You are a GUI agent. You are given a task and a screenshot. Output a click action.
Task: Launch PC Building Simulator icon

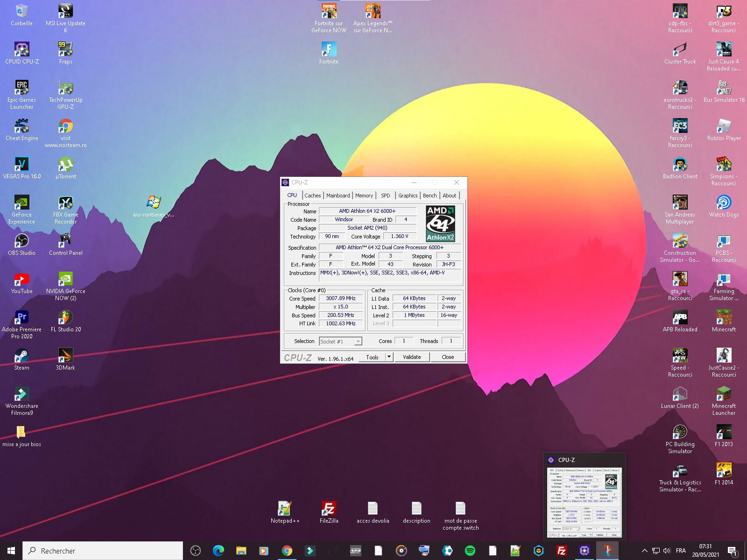(680, 438)
